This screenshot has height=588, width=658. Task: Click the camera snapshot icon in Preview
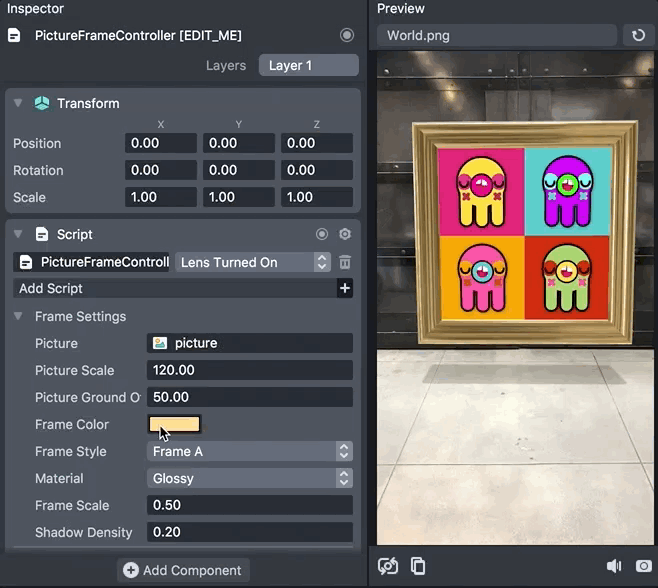(x=644, y=566)
